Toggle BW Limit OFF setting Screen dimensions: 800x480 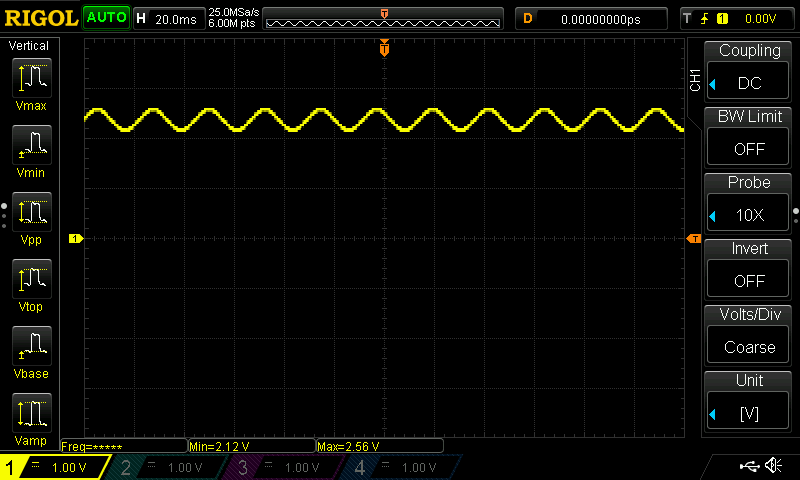[x=748, y=149]
